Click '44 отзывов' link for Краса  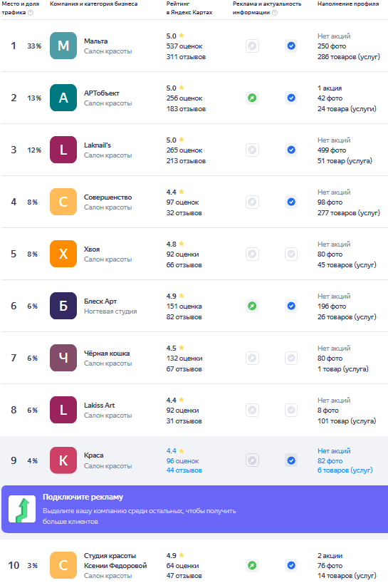click(184, 470)
